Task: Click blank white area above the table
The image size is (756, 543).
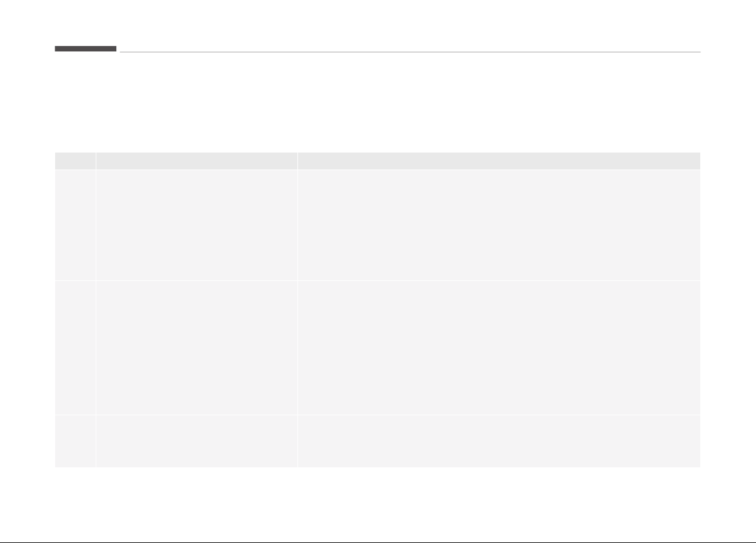Action: point(377,103)
